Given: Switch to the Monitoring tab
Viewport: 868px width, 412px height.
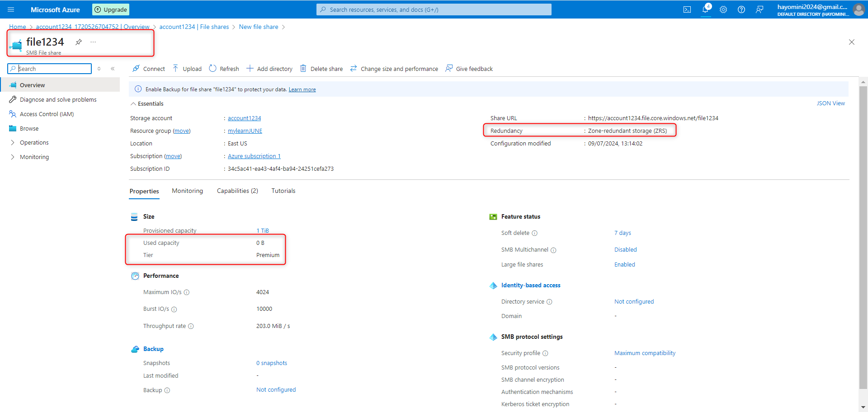Looking at the screenshot, I should point(187,191).
